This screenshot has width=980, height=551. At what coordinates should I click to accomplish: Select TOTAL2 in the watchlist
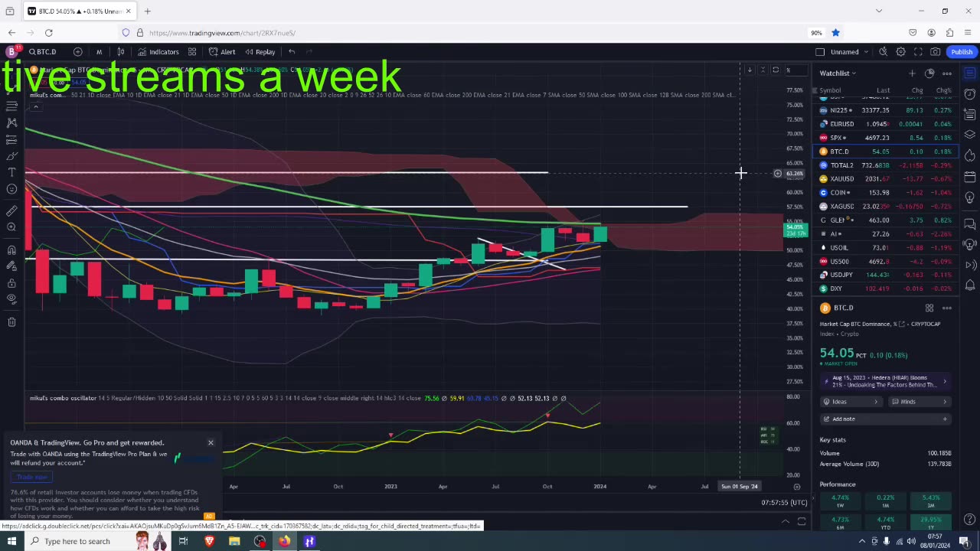(884, 165)
